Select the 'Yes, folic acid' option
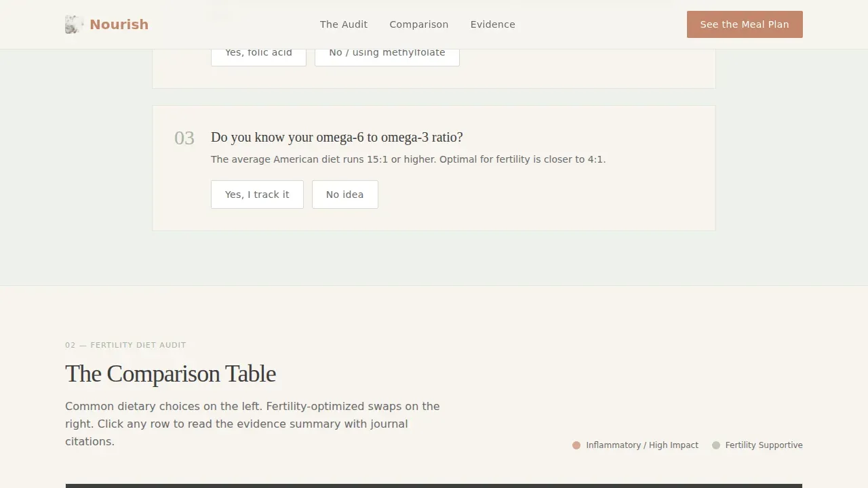 pos(258,53)
